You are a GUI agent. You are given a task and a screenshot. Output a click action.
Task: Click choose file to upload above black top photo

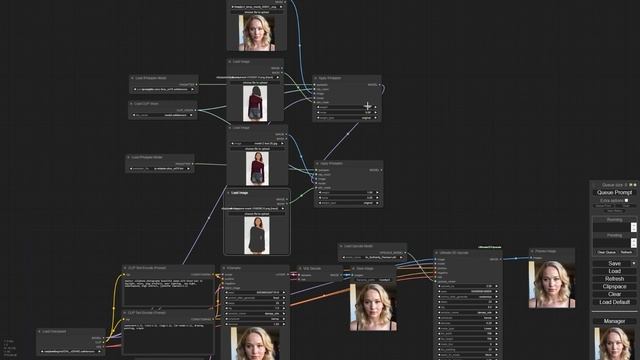coord(256,214)
